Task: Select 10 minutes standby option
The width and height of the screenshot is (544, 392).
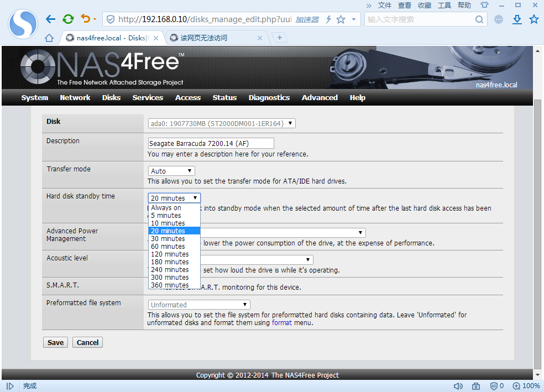Action: (174, 223)
